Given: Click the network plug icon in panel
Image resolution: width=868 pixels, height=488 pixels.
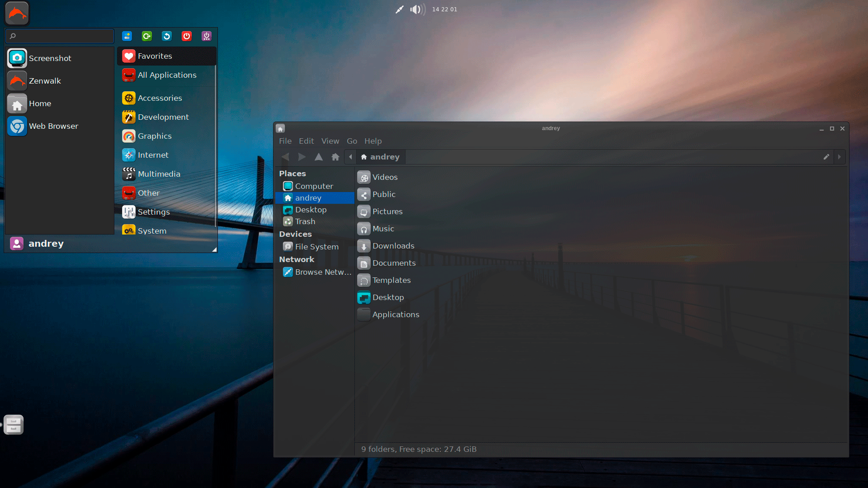Looking at the screenshot, I should [399, 9].
